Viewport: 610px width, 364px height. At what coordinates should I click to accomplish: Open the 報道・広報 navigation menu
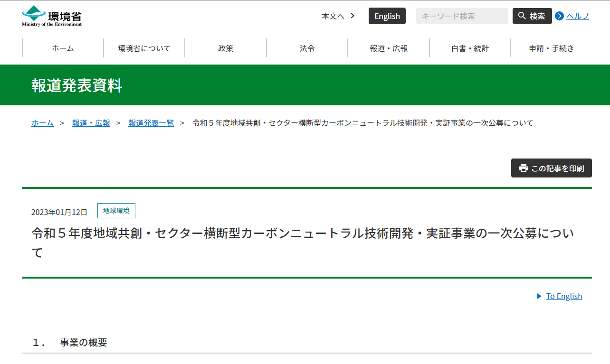pos(389,48)
